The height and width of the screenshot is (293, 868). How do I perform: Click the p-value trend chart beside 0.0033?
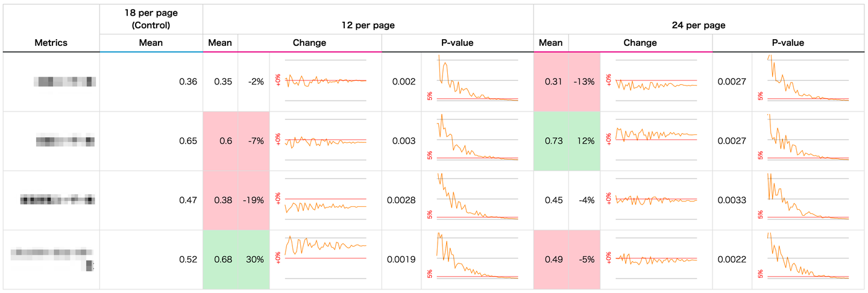pyautogui.click(x=808, y=200)
